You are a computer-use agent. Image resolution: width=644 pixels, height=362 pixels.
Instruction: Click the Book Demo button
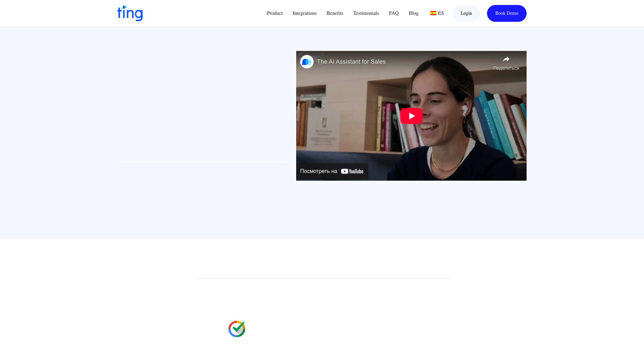click(x=506, y=13)
